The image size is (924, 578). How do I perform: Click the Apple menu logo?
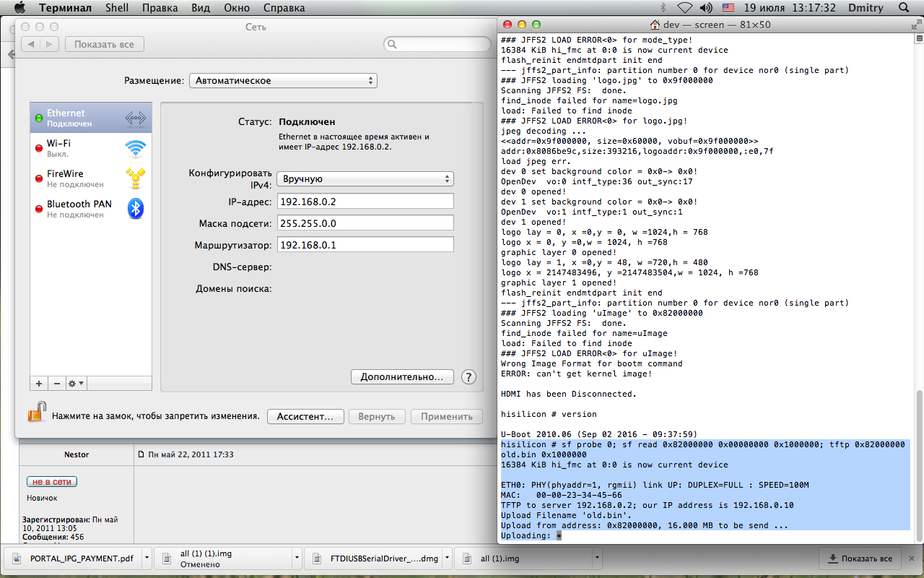19,8
